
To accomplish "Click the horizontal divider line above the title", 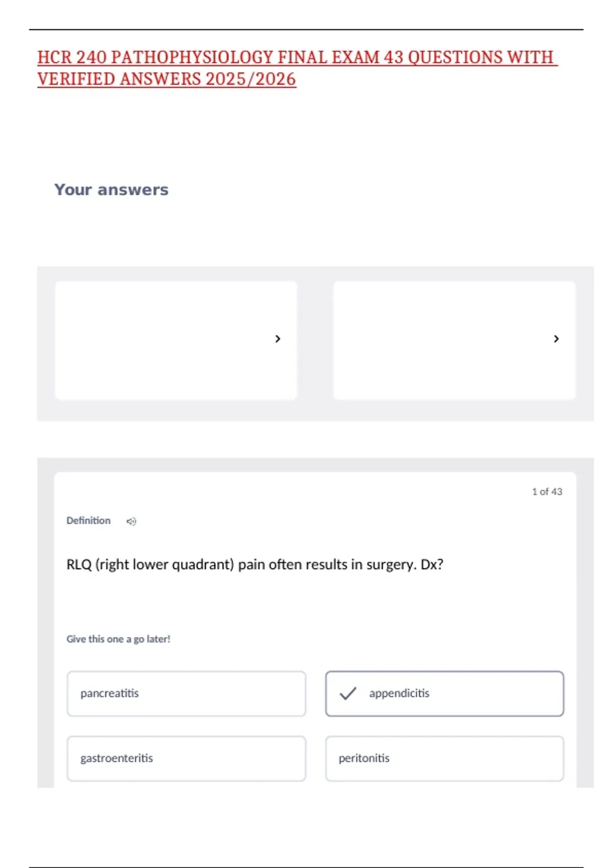I will (305, 30).
